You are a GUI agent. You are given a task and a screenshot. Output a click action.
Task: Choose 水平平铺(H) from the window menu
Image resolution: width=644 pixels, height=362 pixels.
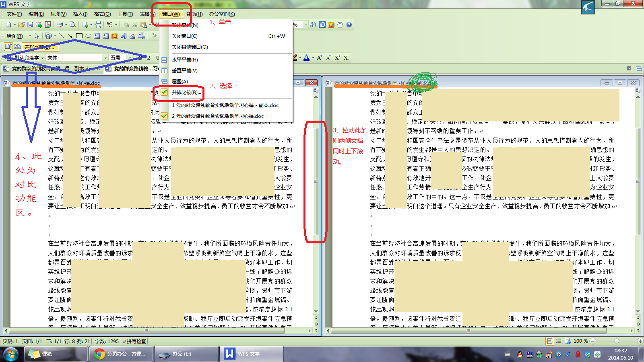click(185, 60)
